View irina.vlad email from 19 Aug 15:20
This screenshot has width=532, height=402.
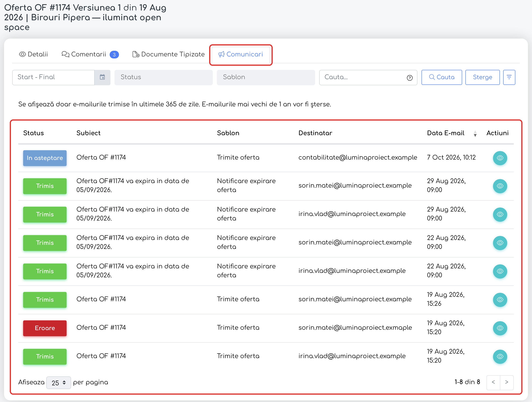coord(500,356)
